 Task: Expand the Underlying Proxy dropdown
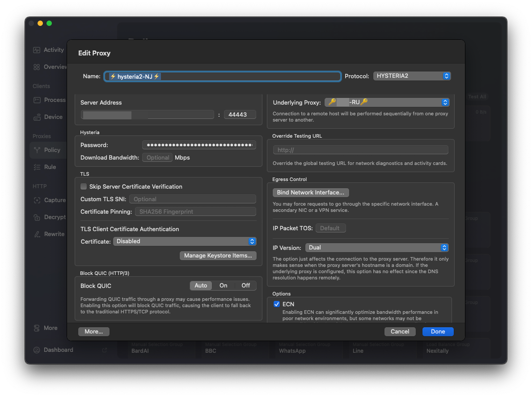click(x=387, y=102)
